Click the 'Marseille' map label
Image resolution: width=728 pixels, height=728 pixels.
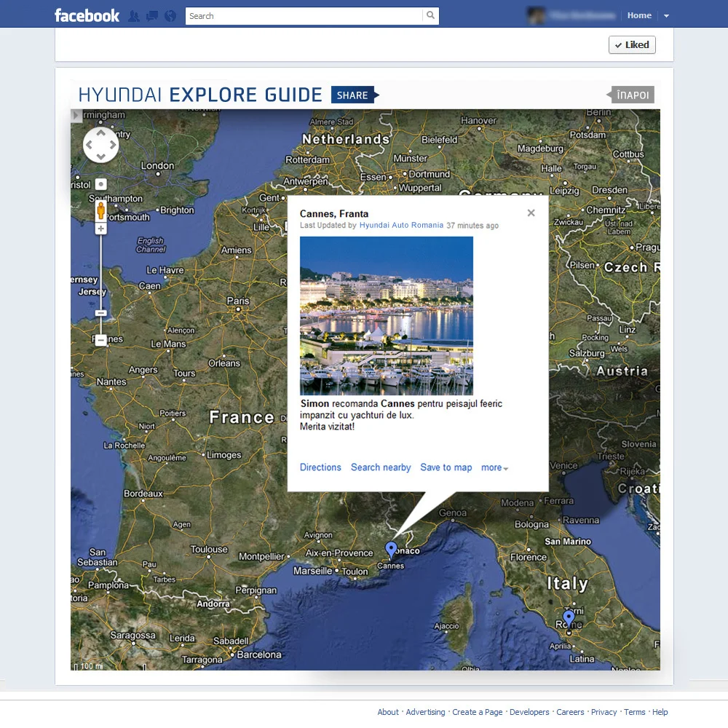[312, 571]
